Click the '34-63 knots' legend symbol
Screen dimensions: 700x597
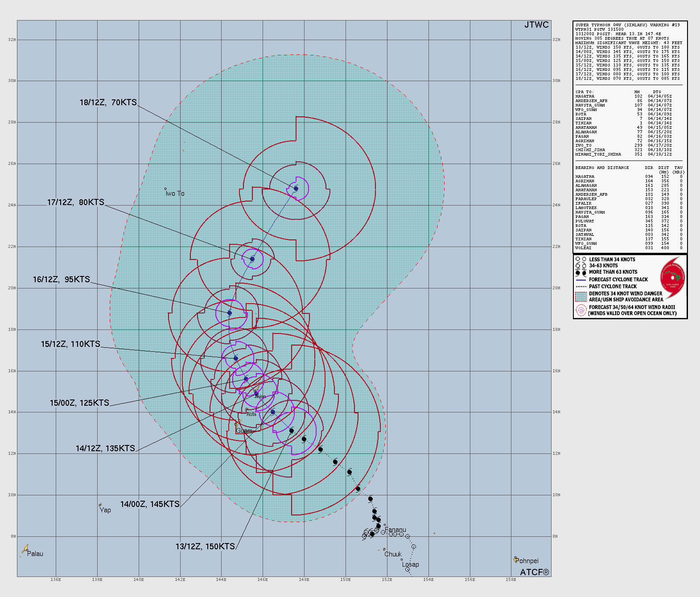tap(581, 266)
